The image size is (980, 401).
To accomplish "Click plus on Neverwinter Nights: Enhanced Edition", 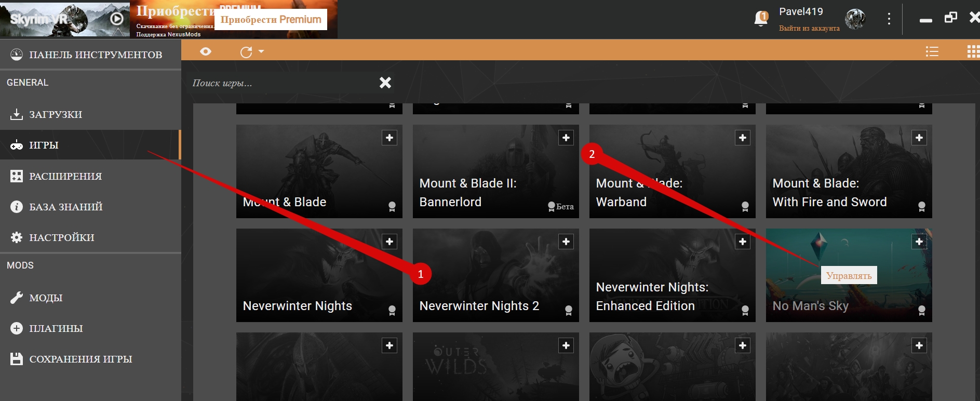I will point(743,242).
